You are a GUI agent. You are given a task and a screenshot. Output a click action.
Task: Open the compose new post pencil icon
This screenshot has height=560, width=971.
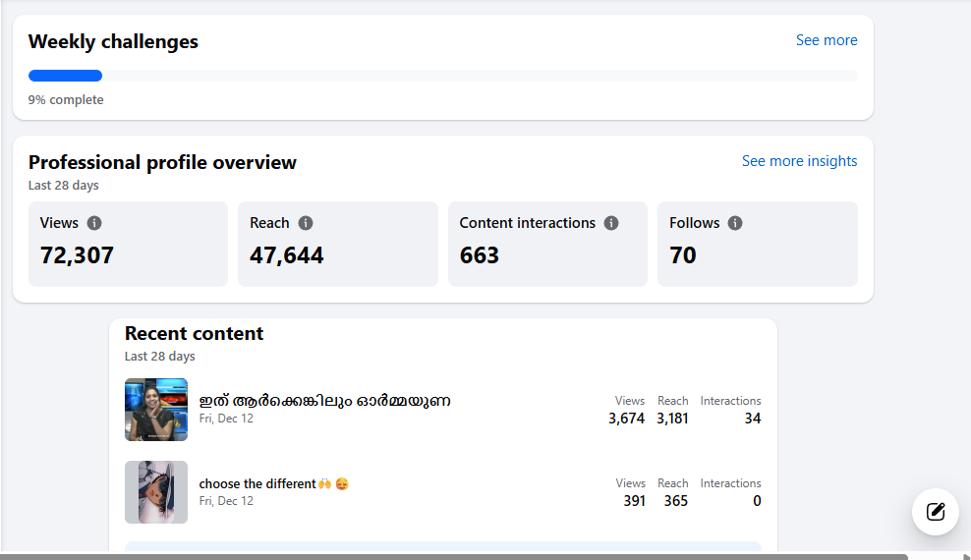(936, 511)
